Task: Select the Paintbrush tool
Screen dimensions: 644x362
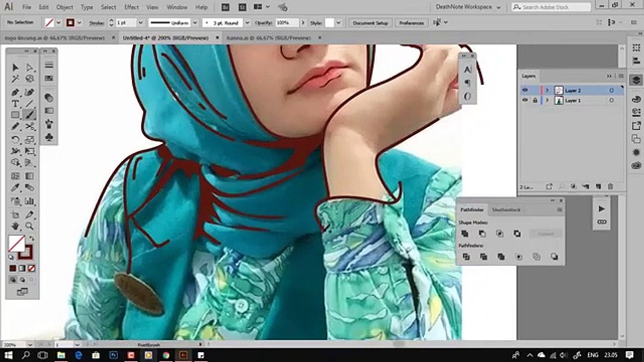Action: 30,115
